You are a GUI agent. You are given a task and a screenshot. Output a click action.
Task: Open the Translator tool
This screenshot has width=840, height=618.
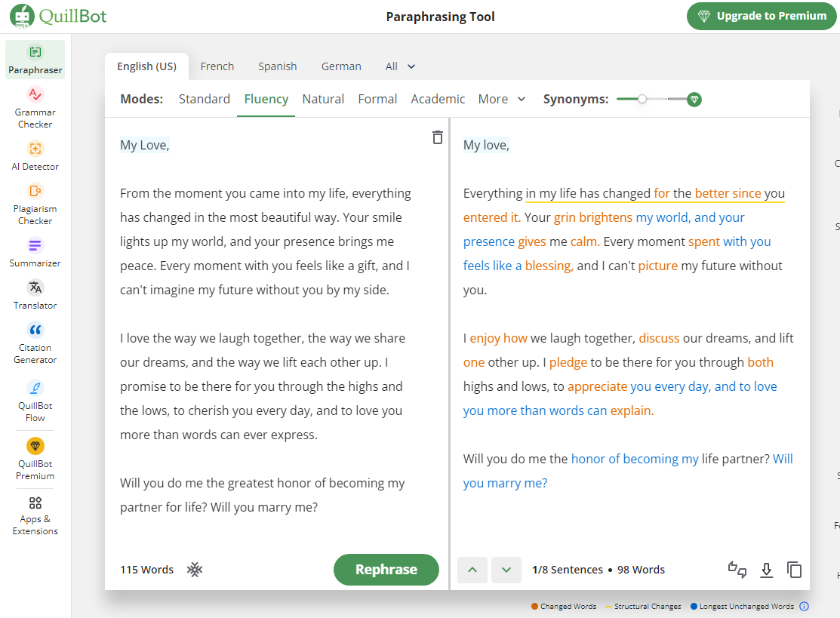(35, 294)
